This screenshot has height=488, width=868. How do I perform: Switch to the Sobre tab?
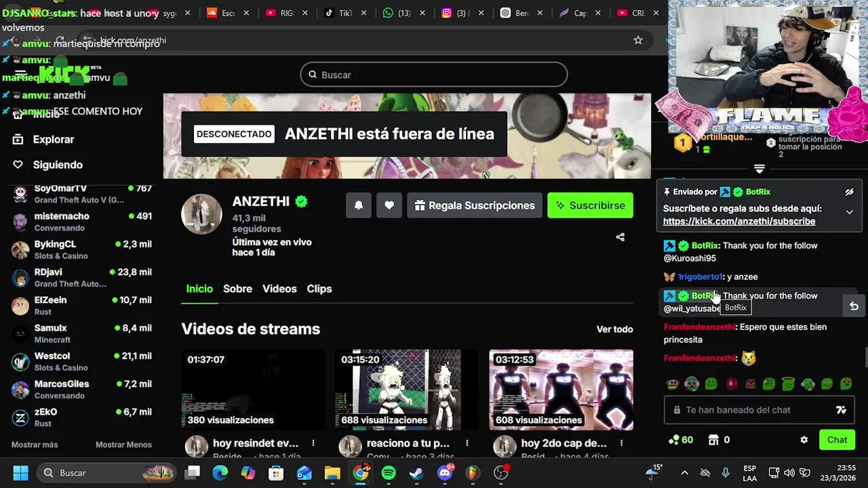237,289
